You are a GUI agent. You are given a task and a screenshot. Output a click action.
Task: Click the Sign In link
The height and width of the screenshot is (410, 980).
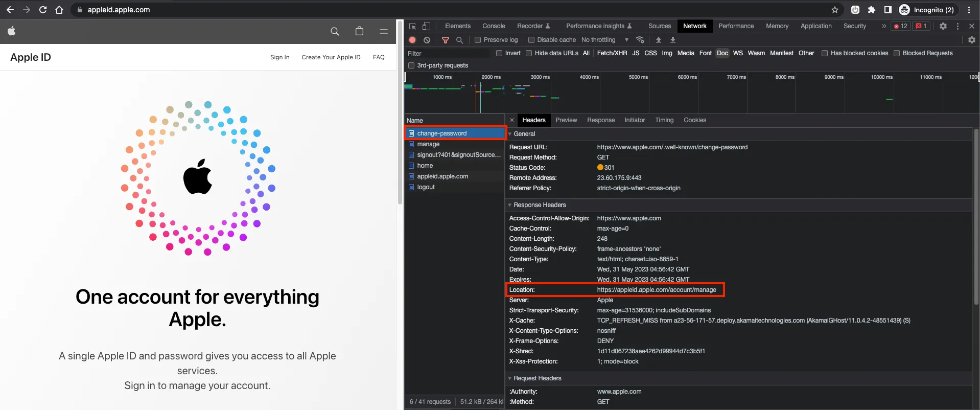[279, 57]
